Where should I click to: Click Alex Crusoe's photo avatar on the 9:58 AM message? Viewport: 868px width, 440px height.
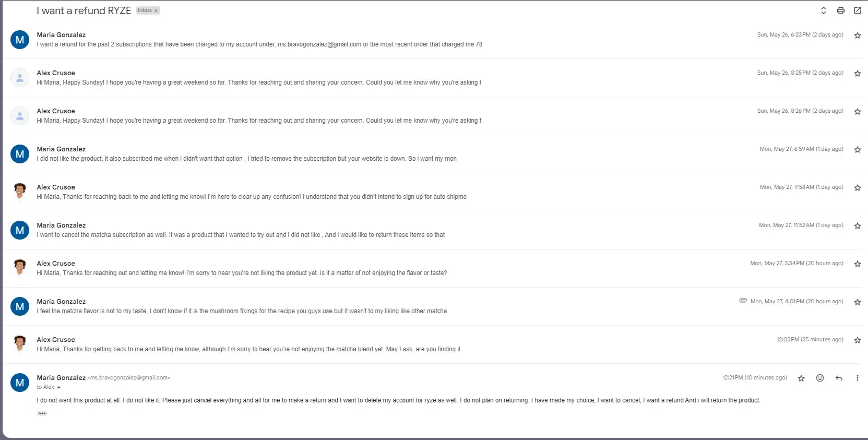(20, 192)
